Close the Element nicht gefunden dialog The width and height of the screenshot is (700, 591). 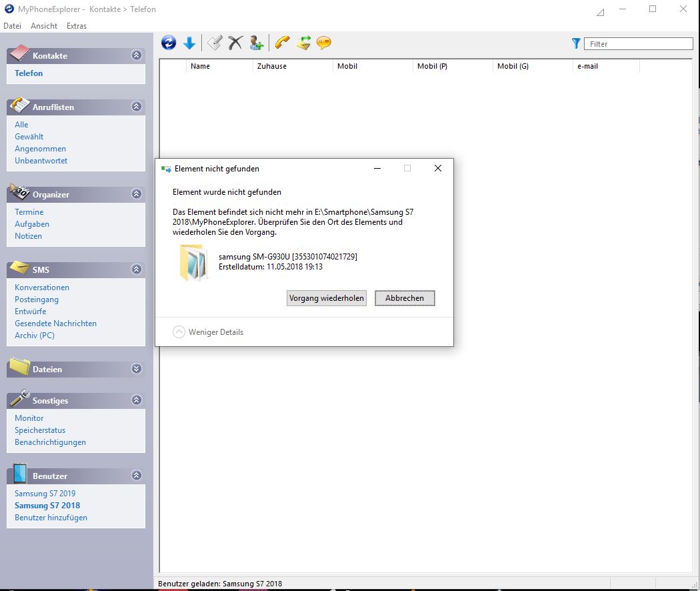click(438, 168)
